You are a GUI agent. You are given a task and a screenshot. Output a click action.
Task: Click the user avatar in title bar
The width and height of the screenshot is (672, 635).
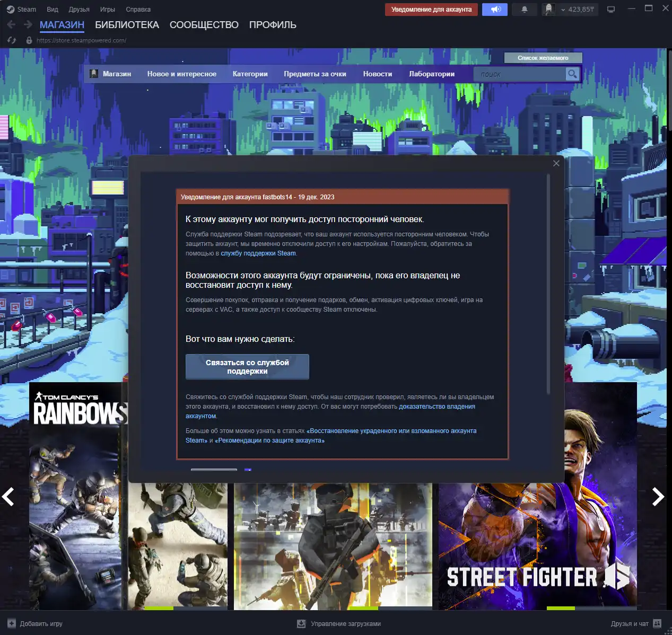(548, 10)
